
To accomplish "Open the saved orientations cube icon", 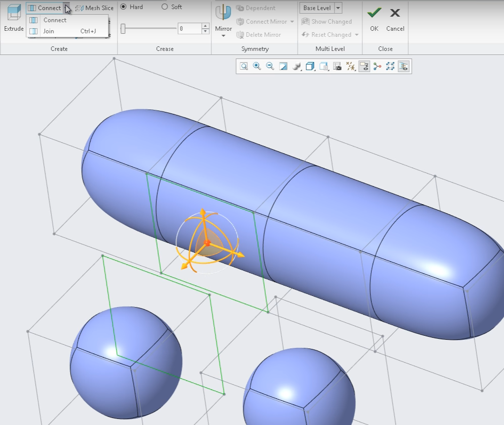I will [x=310, y=67].
